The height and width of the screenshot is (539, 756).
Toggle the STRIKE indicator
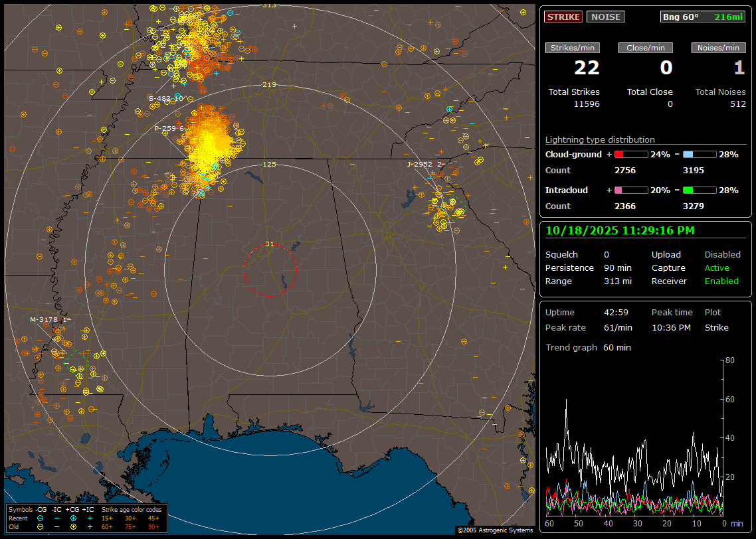coord(563,17)
